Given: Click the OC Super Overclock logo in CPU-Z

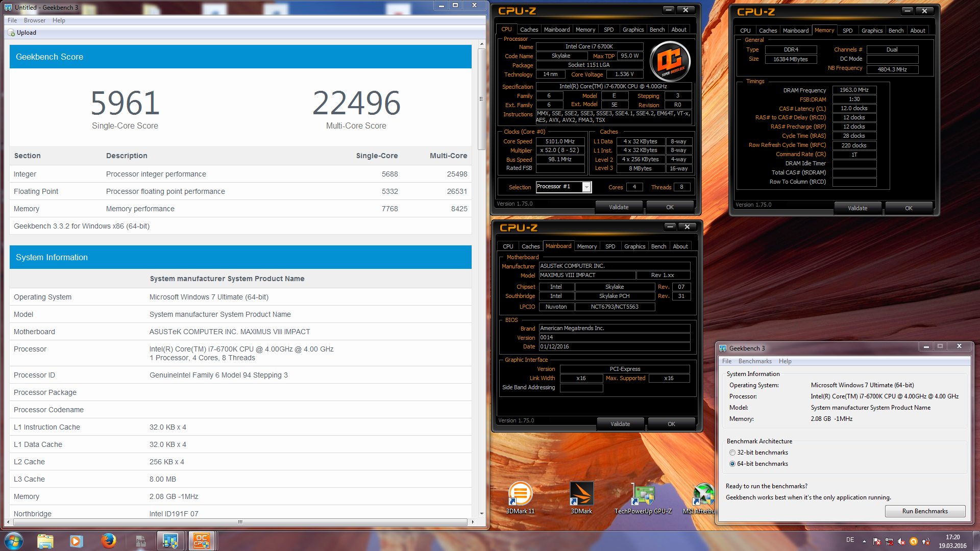Looking at the screenshot, I should click(x=670, y=62).
